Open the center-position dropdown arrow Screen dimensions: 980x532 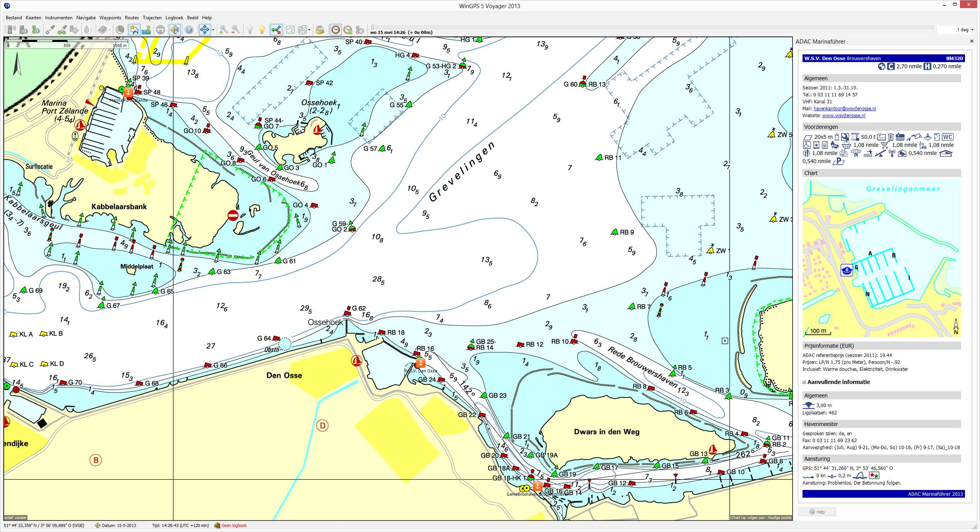213,30
